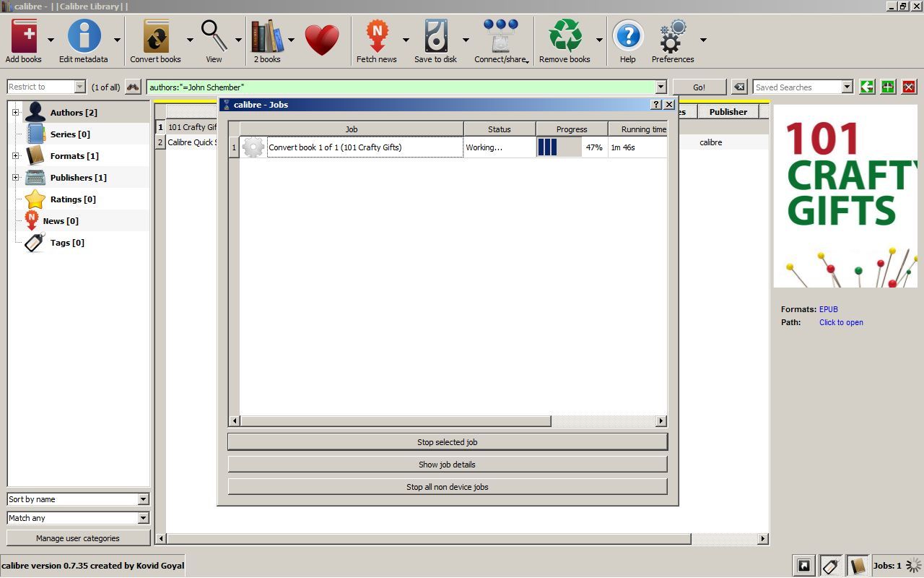
Task: Click the Progress column header
Action: pyautogui.click(x=572, y=129)
